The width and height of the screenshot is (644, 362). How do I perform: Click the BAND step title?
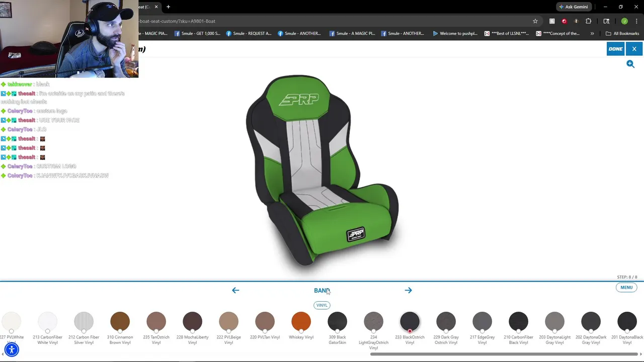(321, 291)
